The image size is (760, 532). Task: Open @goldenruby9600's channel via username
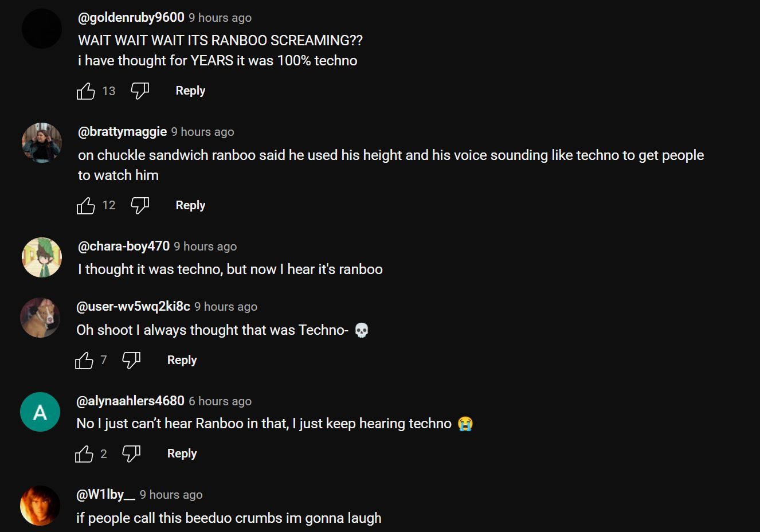(131, 18)
